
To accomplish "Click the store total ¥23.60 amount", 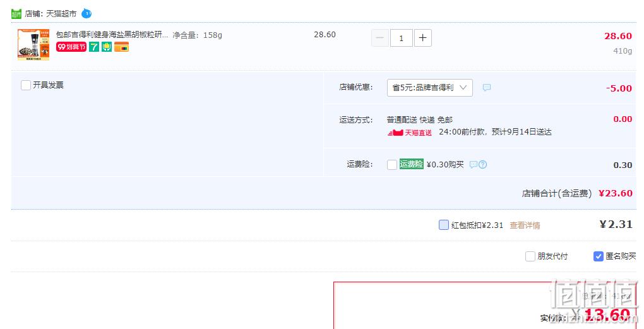I will [615, 193].
